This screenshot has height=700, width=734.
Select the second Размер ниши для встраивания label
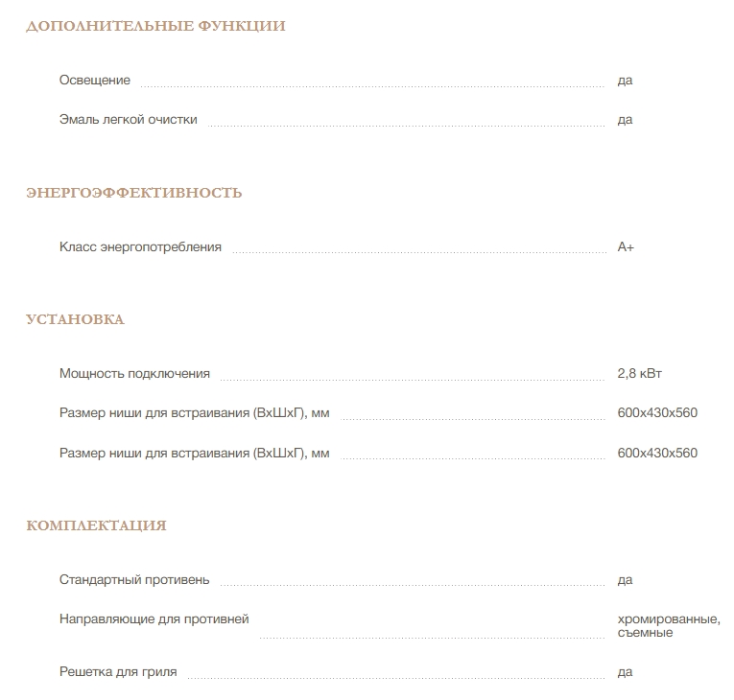tap(194, 454)
